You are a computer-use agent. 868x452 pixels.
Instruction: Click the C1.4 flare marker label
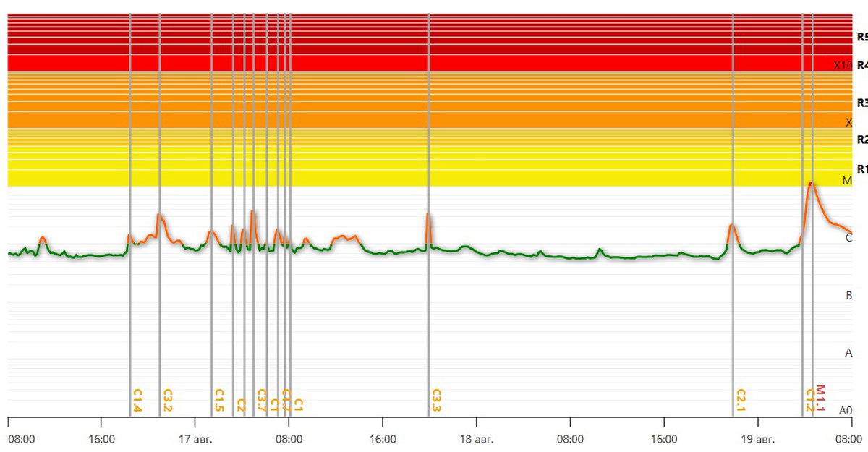[137, 400]
